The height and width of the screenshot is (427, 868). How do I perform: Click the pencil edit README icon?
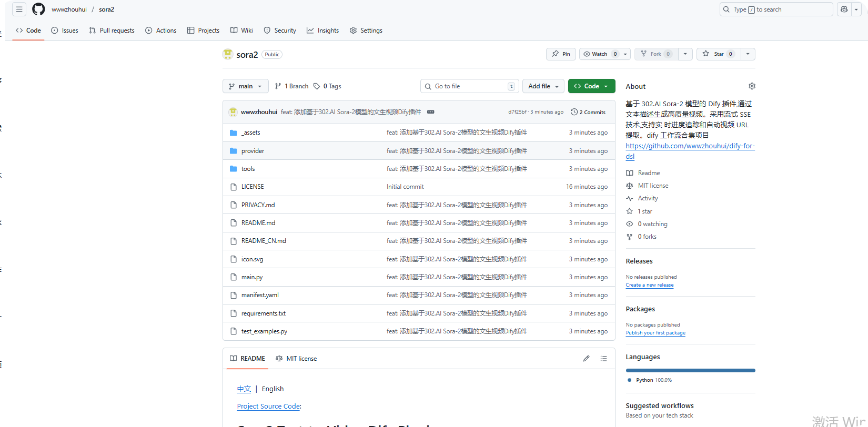point(586,359)
